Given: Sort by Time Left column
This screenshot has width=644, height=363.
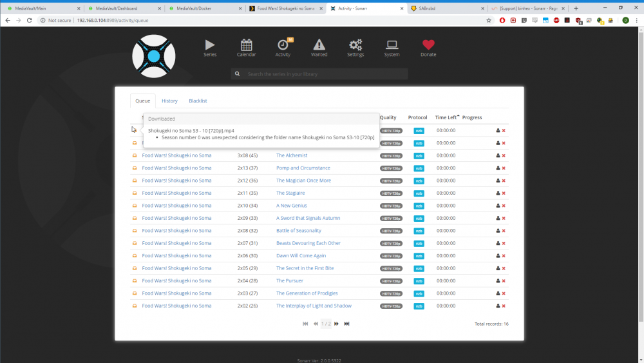Looking at the screenshot, I should [x=447, y=117].
